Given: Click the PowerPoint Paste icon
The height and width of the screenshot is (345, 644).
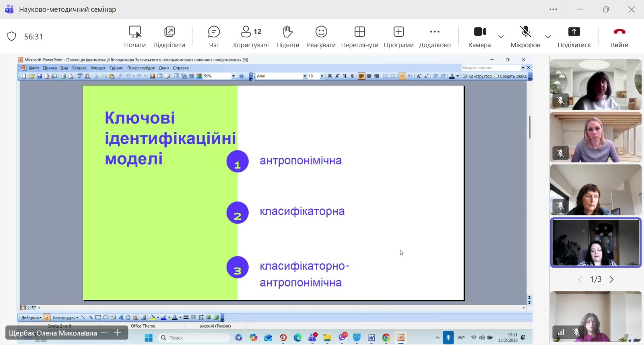Looking at the screenshot, I should [x=112, y=76].
